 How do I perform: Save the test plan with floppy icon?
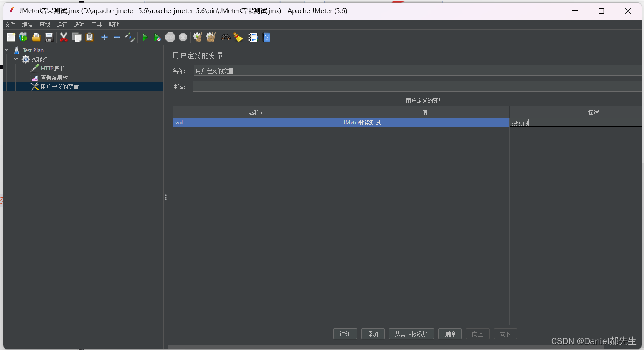pos(49,37)
